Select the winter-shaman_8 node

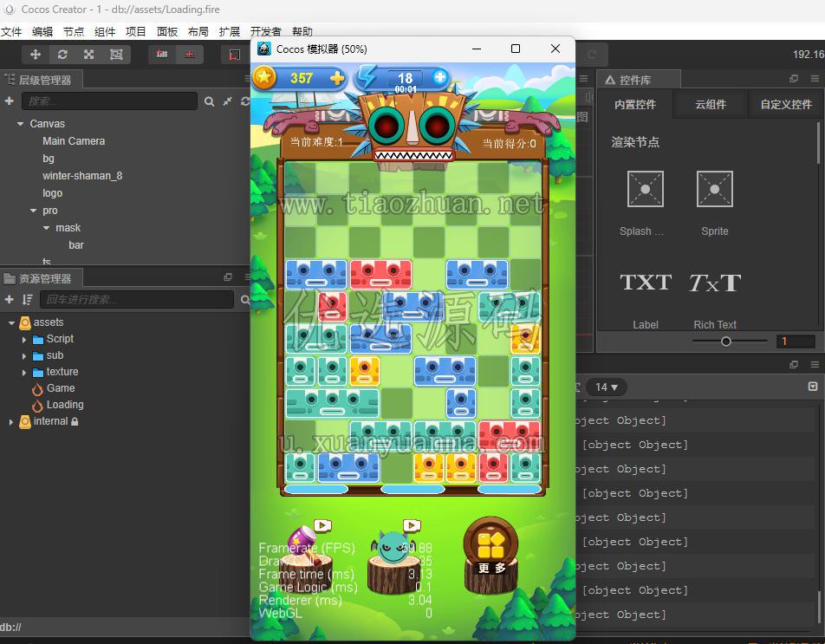coord(82,176)
